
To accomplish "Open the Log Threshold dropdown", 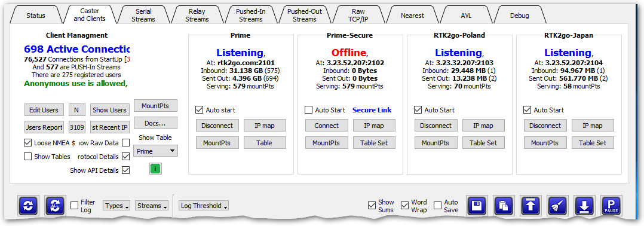I will coord(204,206).
